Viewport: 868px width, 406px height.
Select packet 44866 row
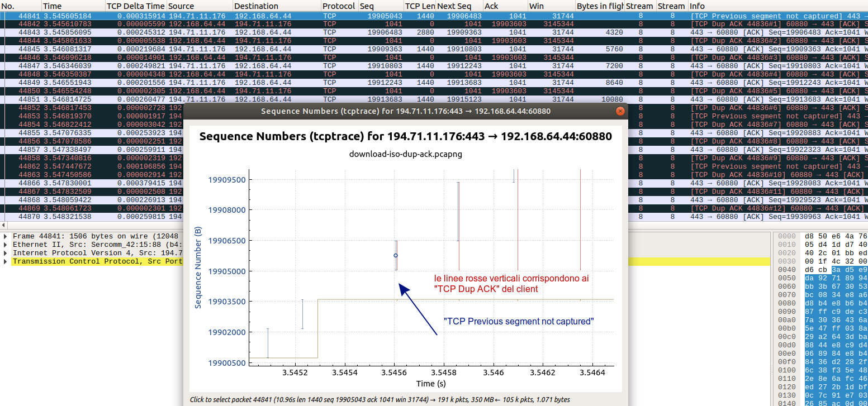92,183
